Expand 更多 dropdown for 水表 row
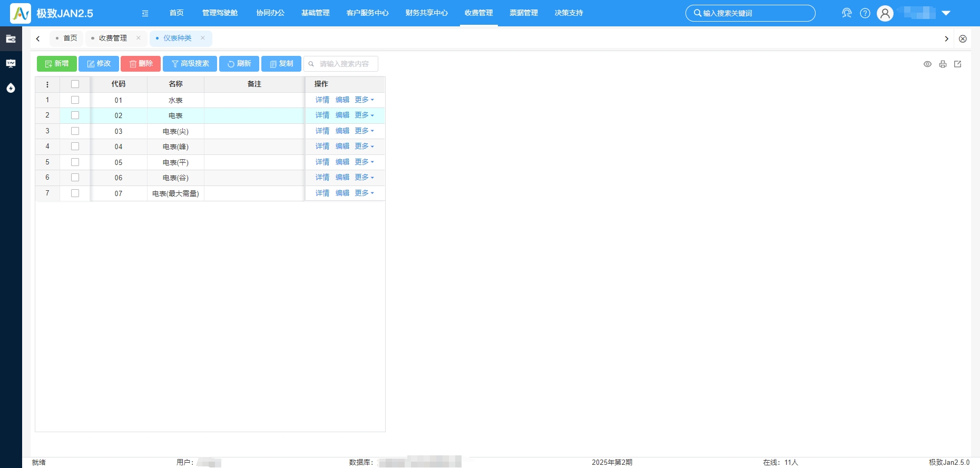 (x=364, y=100)
